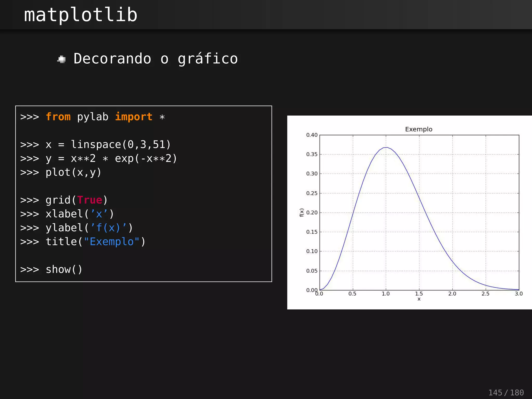The image size is (532, 399).
Task: Click the 'grid(True)' code line
Action: [x=64, y=200]
